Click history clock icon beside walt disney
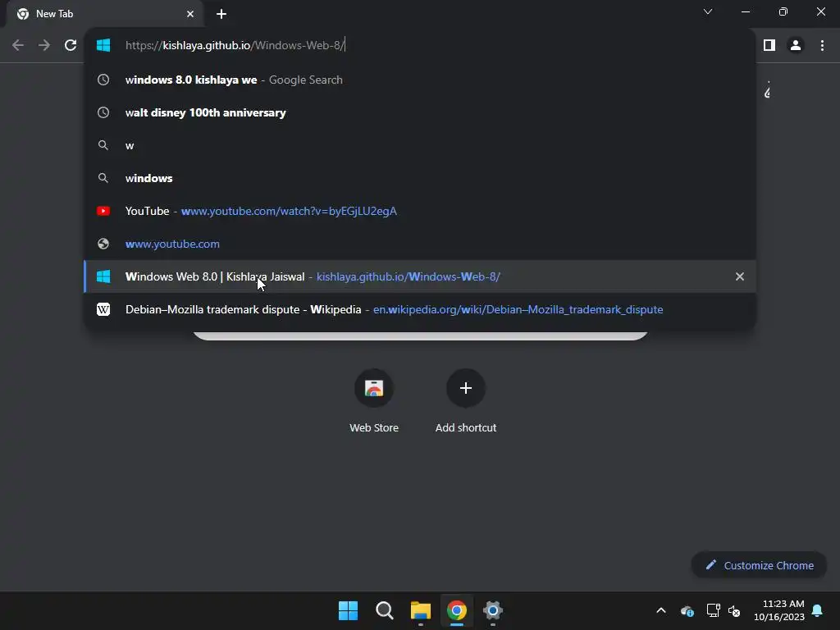This screenshot has width=840, height=630. click(103, 112)
